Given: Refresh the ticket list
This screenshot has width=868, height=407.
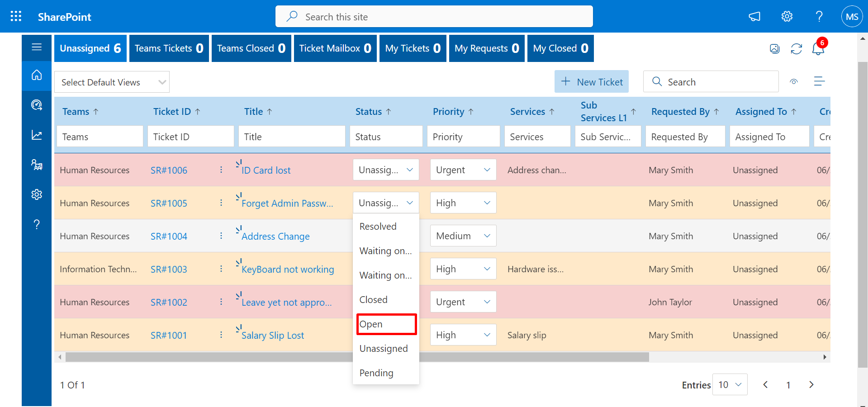Looking at the screenshot, I should [797, 49].
